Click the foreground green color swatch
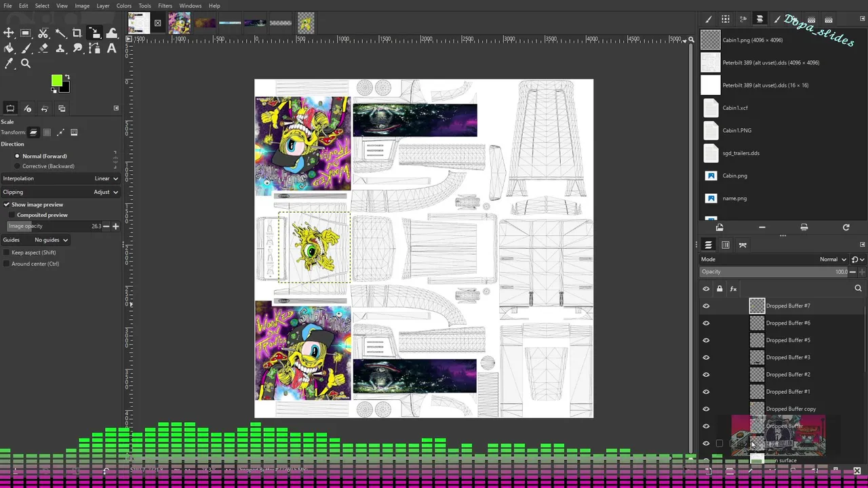The image size is (868, 488). coord(56,81)
